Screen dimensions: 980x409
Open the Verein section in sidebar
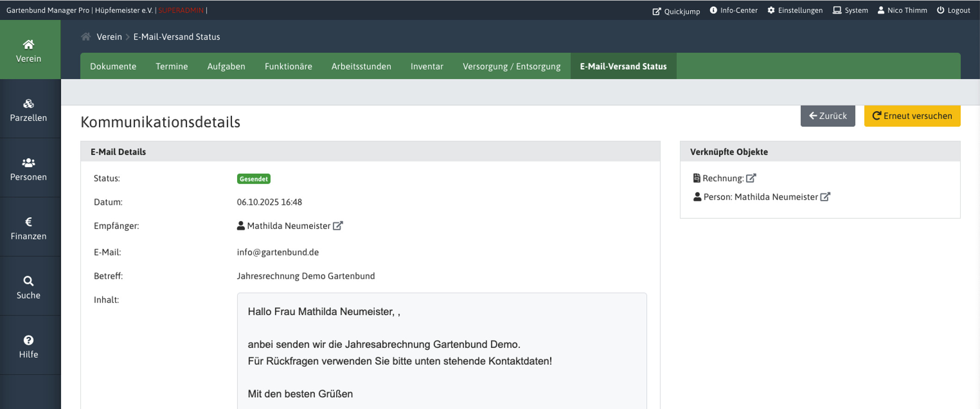tap(29, 50)
